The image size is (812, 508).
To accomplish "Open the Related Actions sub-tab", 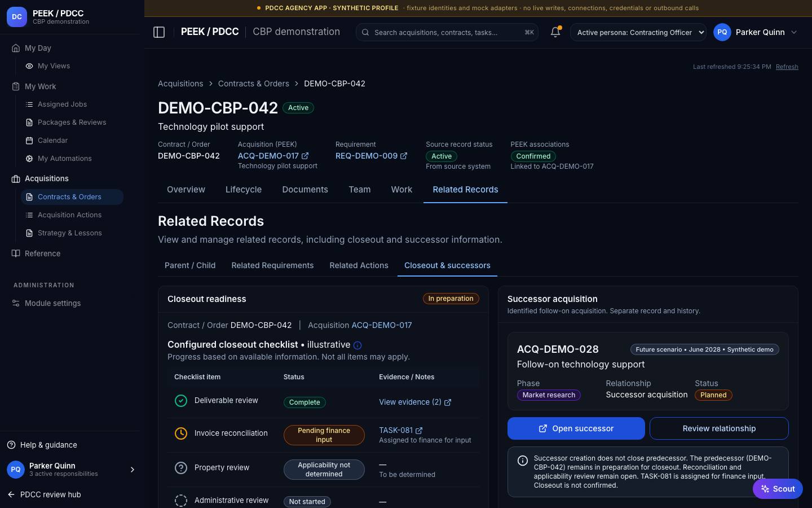I will pyautogui.click(x=359, y=265).
